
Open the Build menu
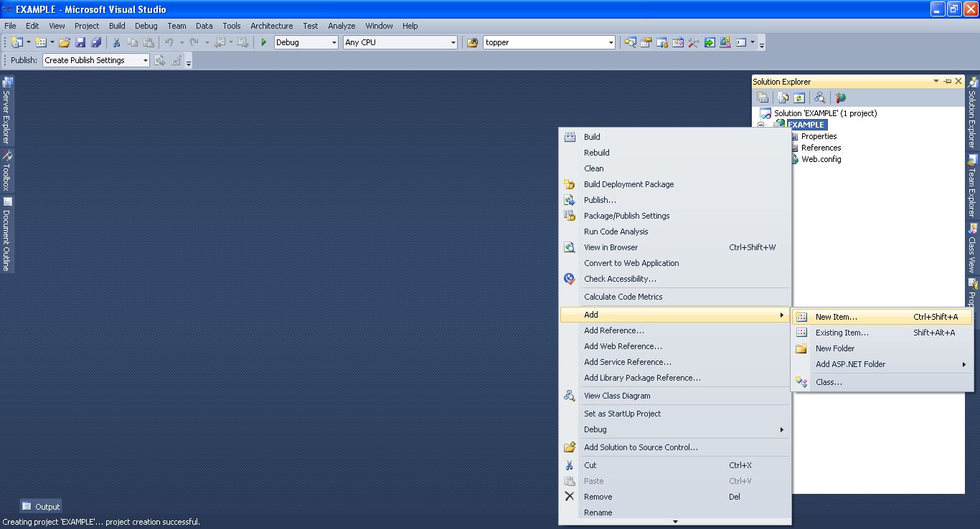(116, 26)
